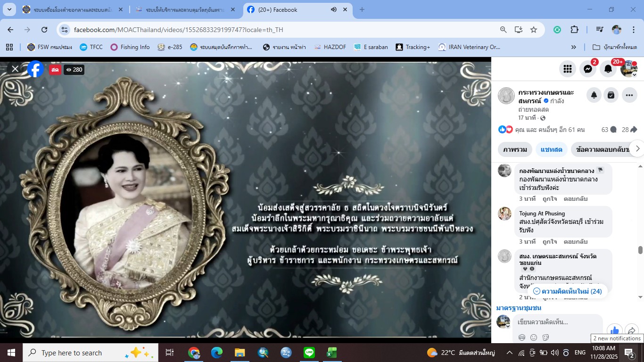This screenshot has height=362, width=644.
Task: Click the sticker icon in the comment box
Action: click(545, 337)
